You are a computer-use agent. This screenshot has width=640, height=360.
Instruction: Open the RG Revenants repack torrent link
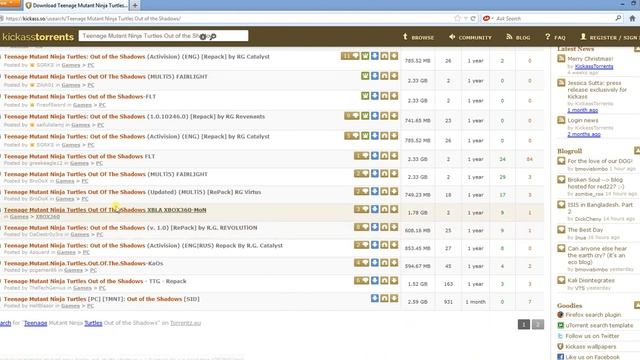134,116
